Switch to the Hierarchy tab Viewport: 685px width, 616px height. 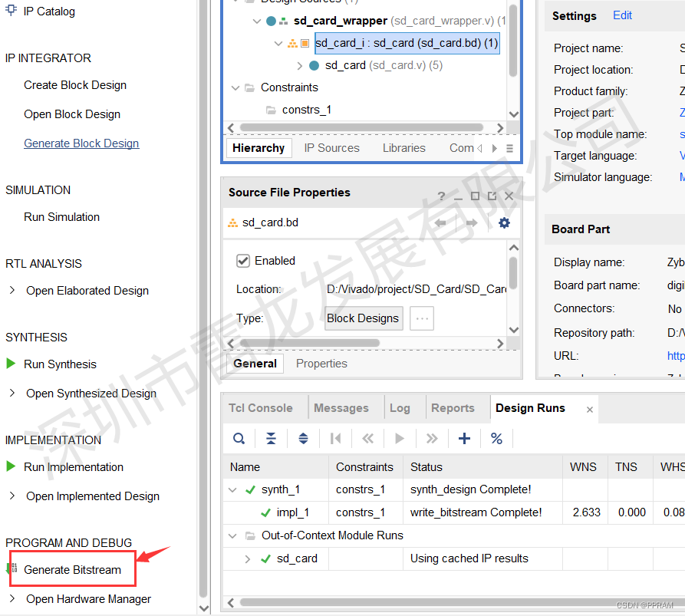coord(259,148)
